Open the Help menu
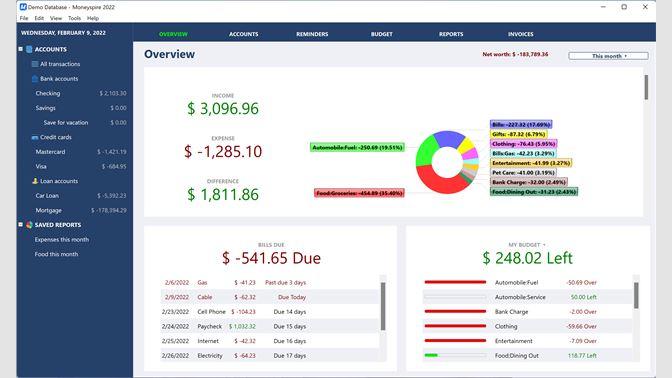 point(93,18)
